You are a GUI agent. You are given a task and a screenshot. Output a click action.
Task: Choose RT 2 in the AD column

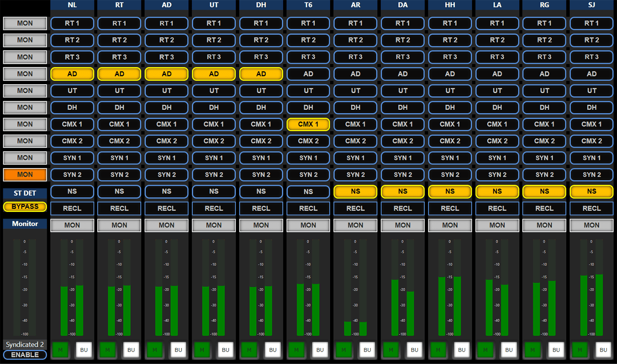click(167, 40)
